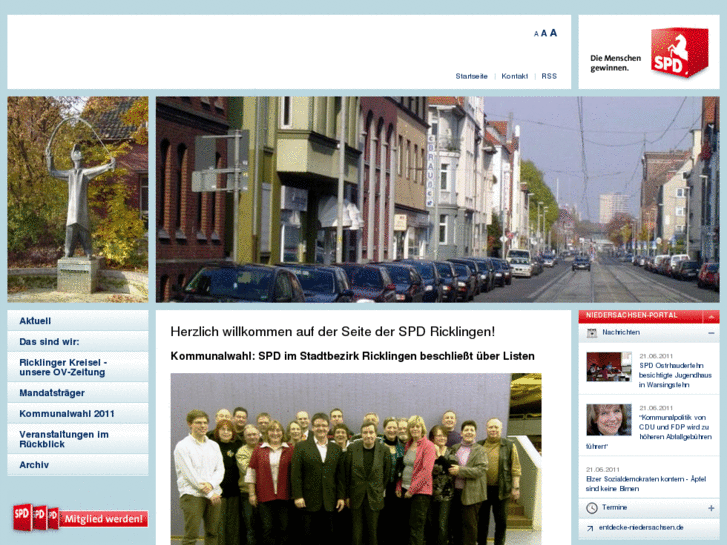The image size is (727, 545).
Task: Click the Termine section label
Action: pos(614,507)
